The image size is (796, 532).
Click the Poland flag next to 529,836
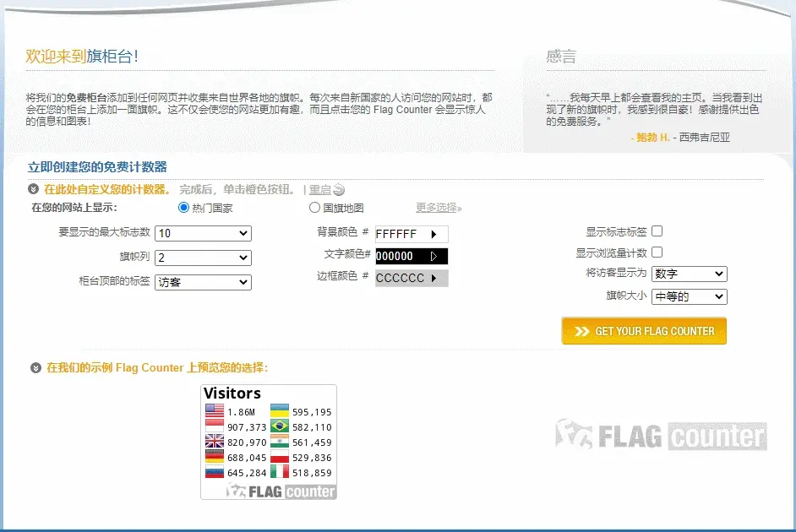[x=279, y=456]
